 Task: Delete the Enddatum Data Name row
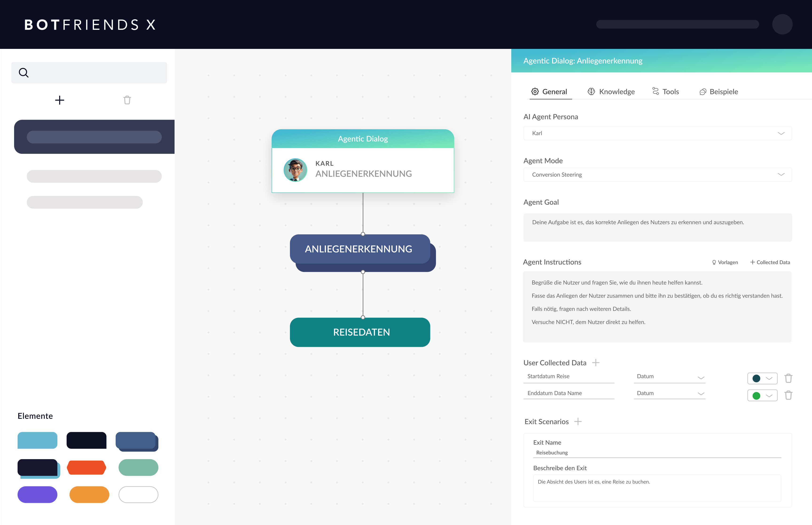[x=788, y=396]
